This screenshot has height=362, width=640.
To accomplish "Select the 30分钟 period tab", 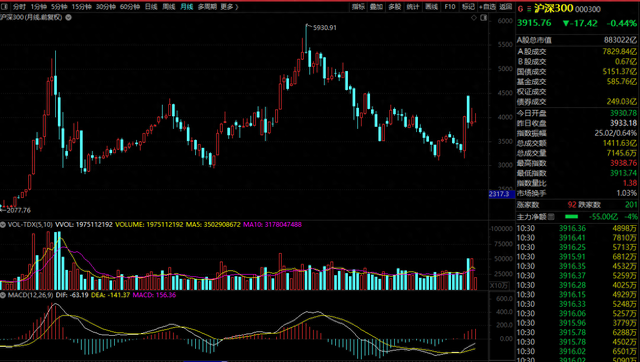I will pyautogui.click(x=106, y=7).
